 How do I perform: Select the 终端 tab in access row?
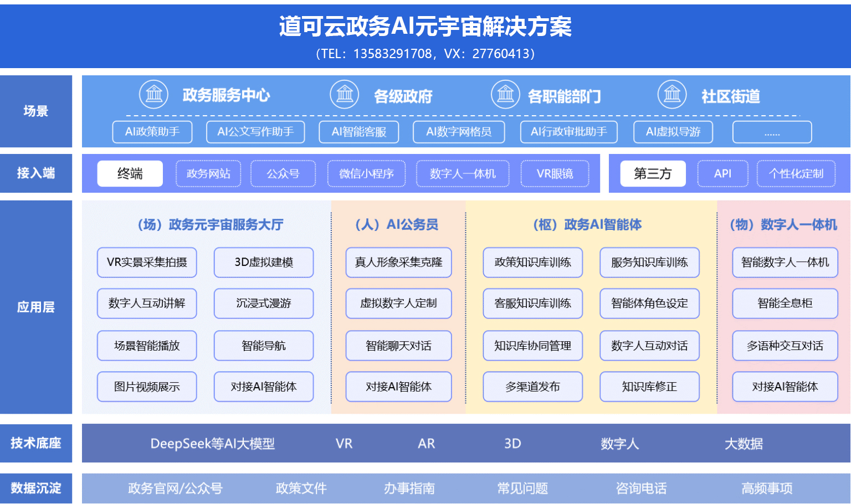(130, 174)
